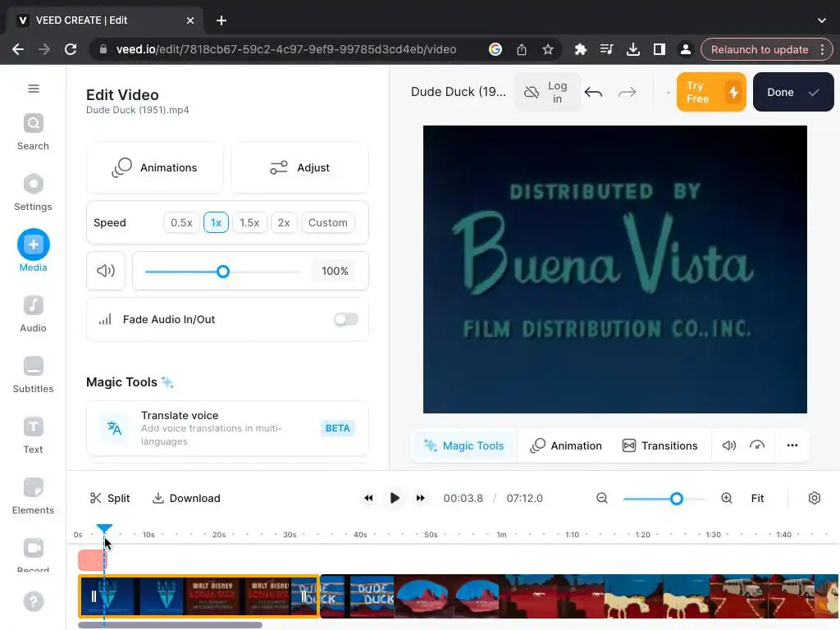This screenshot has height=630, width=840.
Task: Click the Log in button
Action: pyautogui.click(x=547, y=92)
